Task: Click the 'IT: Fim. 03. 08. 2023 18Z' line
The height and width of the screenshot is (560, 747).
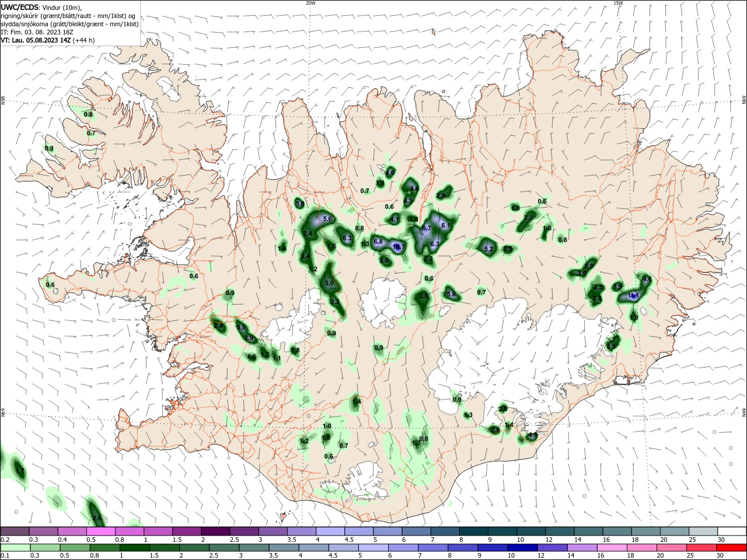Action: click(37, 32)
